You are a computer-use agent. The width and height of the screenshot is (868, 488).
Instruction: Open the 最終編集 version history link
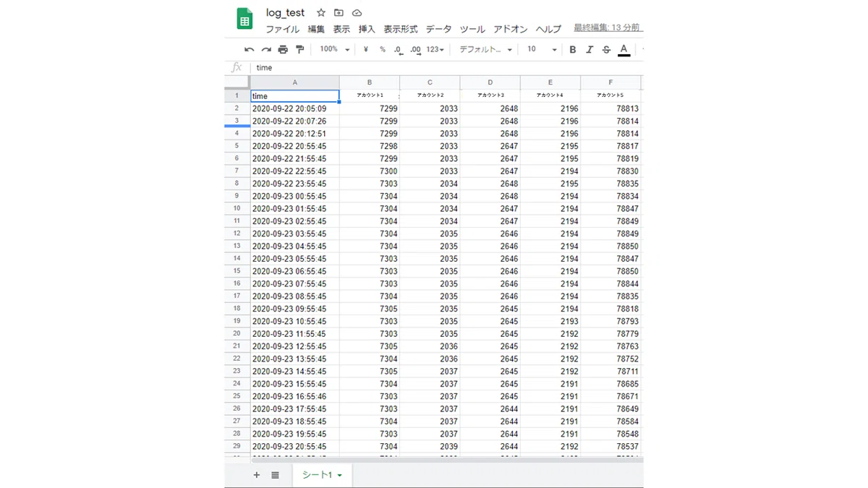[608, 27]
